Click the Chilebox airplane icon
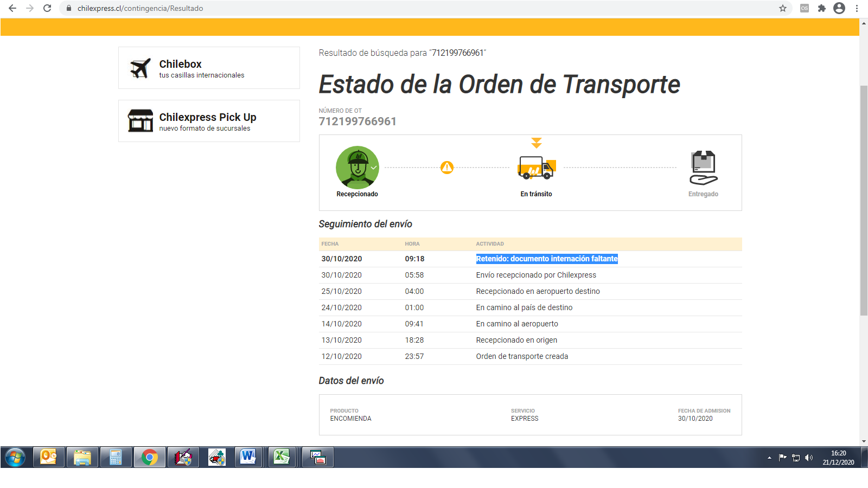Screen dimensions: 868x488 coord(141,68)
